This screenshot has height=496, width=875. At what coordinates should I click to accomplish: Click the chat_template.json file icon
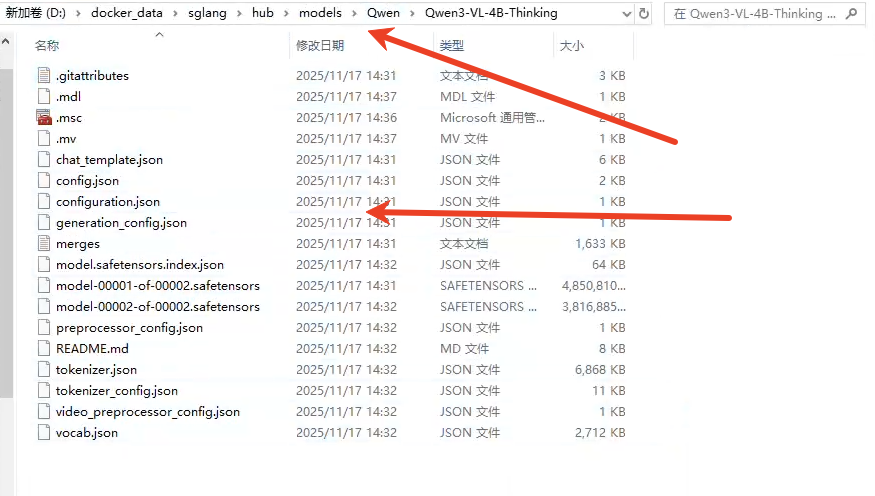pyautogui.click(x=44, y=160)
